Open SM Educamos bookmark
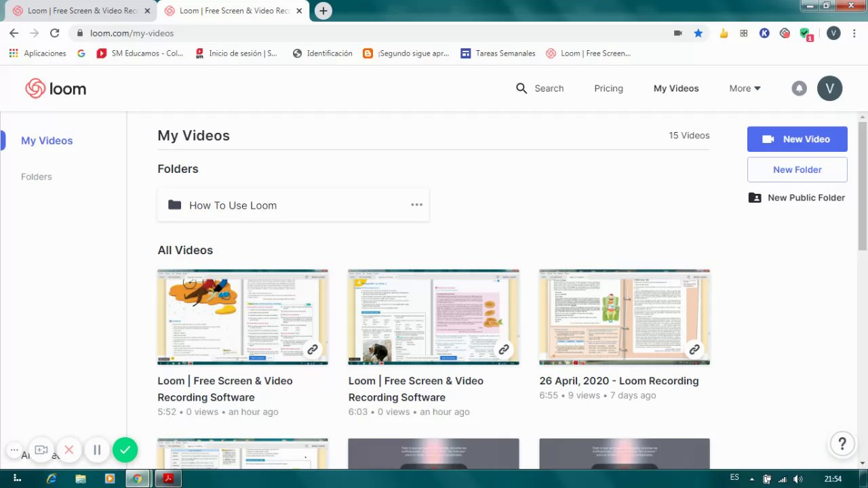This screenshot has height=488, width=868. 140,53
